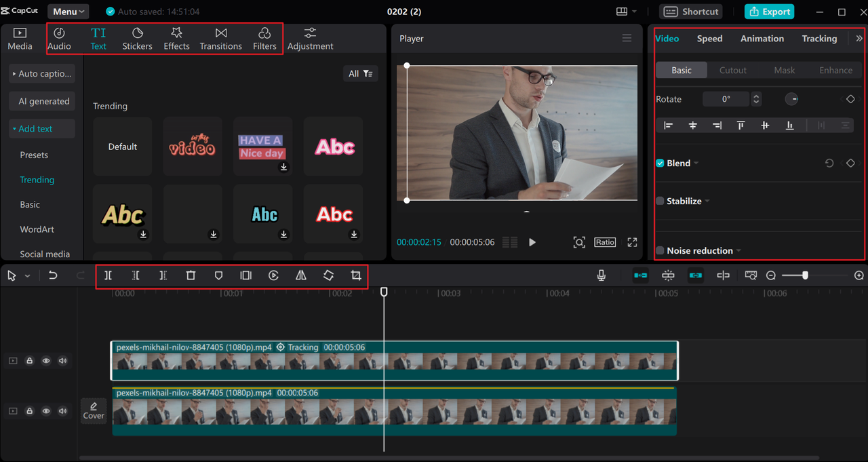Open the Audio panel
This screenshot has width=868, height=462.
point(60,39)
